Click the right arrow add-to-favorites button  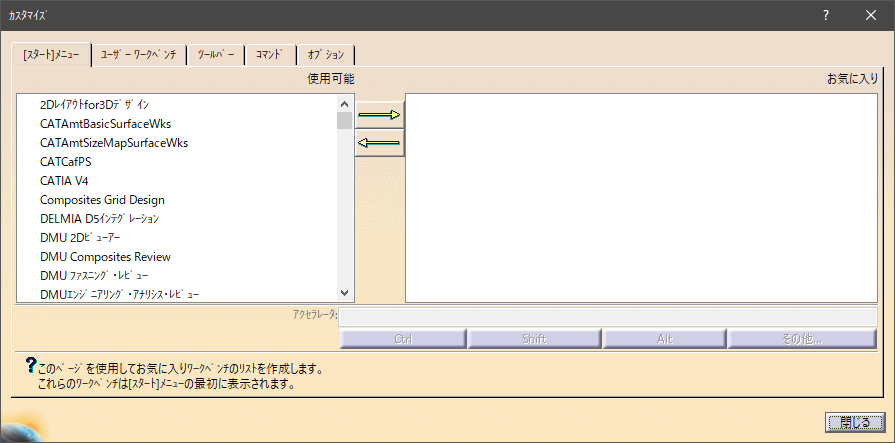[x=379, y=115]
